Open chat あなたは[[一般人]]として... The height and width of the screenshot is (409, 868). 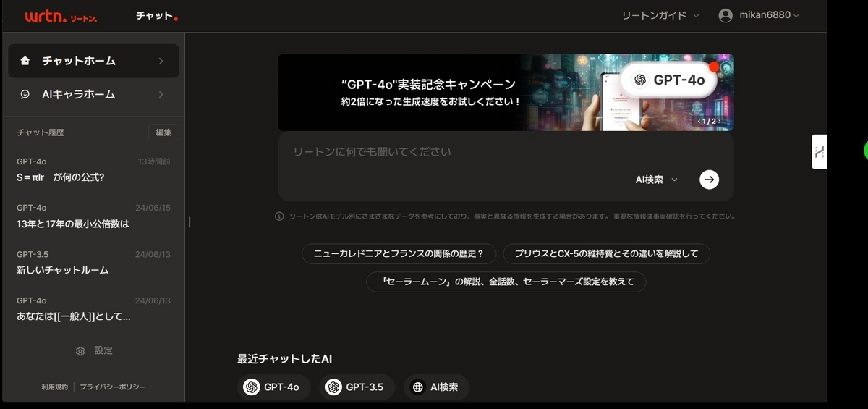[93, 308]
